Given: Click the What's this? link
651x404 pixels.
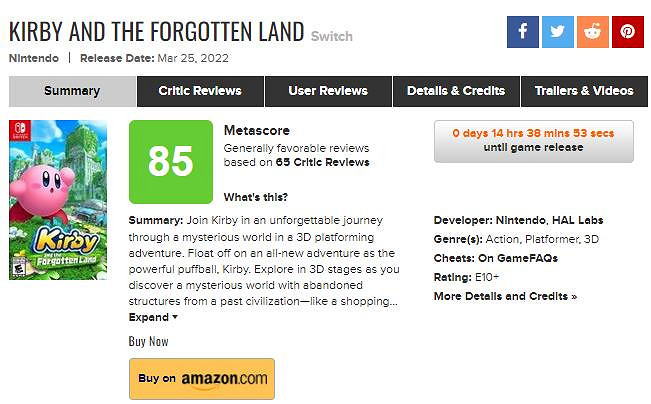Looking at the screenshot, I should (256, 196).
